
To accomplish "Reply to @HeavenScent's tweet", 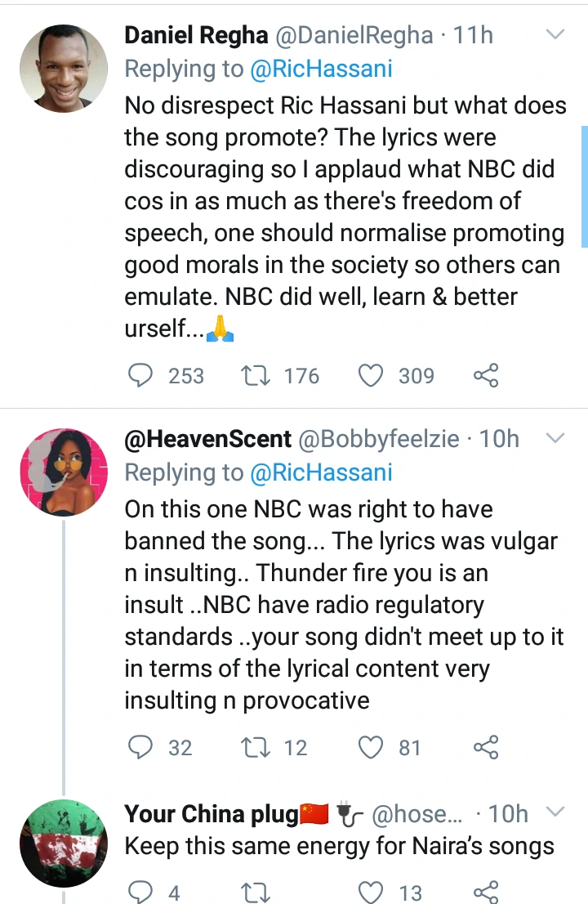I will [x=141, y=747].
